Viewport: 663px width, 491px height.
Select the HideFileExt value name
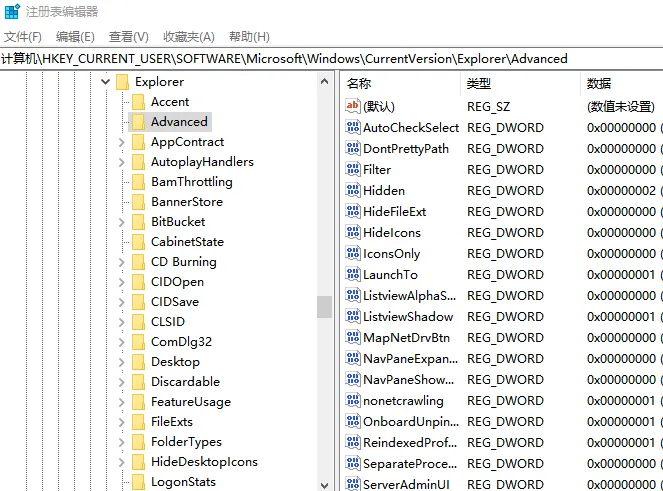click(x=395, y=211)
